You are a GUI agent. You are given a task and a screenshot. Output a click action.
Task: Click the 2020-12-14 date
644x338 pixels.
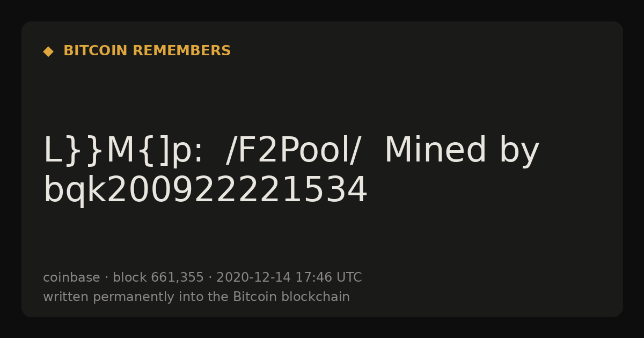tap(253, 278)
